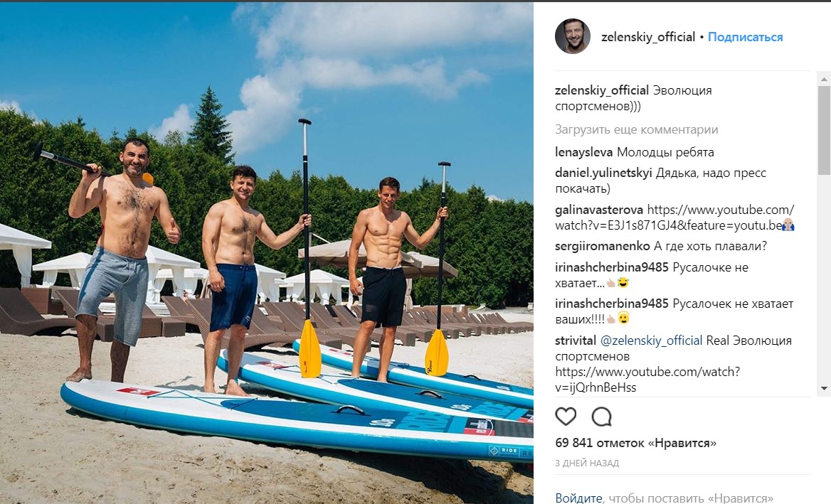831x504 pixels.
Task: Follow using Подписаться link
Action: coord(745,37)
